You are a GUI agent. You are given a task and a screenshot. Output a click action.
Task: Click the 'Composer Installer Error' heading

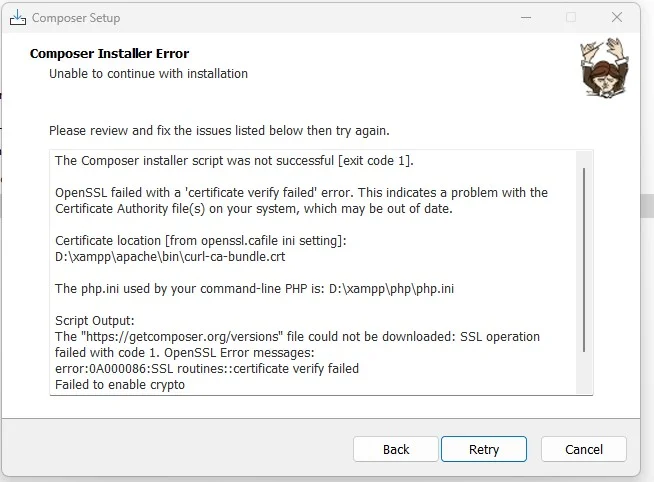tap(109, 53)
